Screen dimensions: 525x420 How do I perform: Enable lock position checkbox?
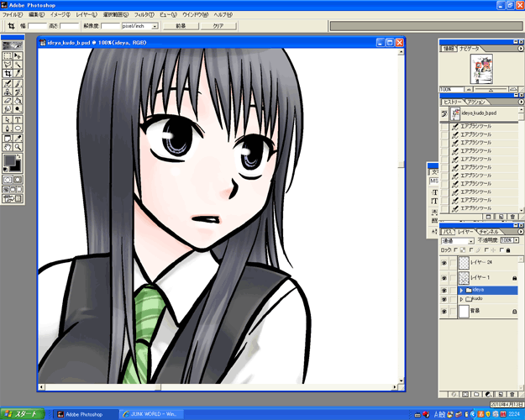(486, 249)
